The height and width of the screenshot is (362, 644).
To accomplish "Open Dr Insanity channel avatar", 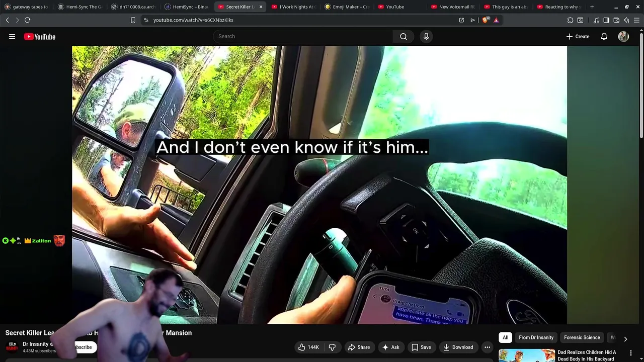I will (12, 346).
